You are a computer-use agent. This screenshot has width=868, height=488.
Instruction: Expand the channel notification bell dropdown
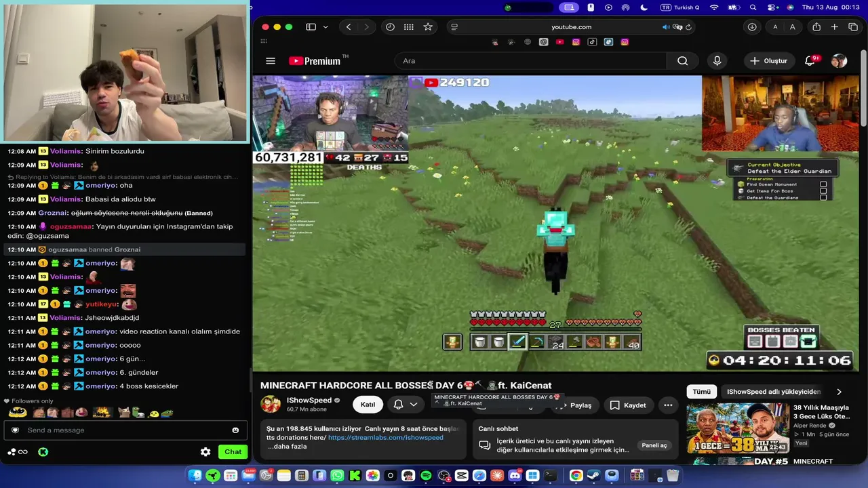click(x=406, y=405)
